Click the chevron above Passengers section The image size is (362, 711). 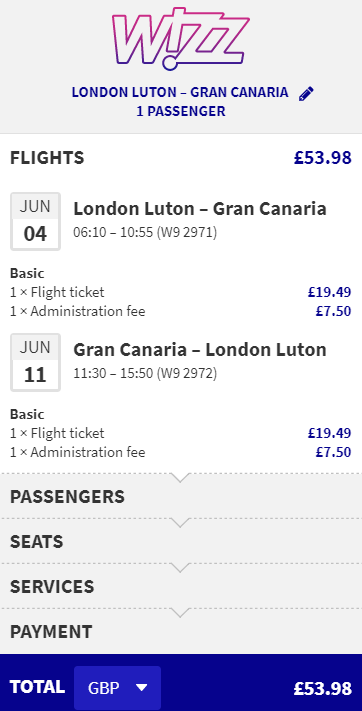181,477
